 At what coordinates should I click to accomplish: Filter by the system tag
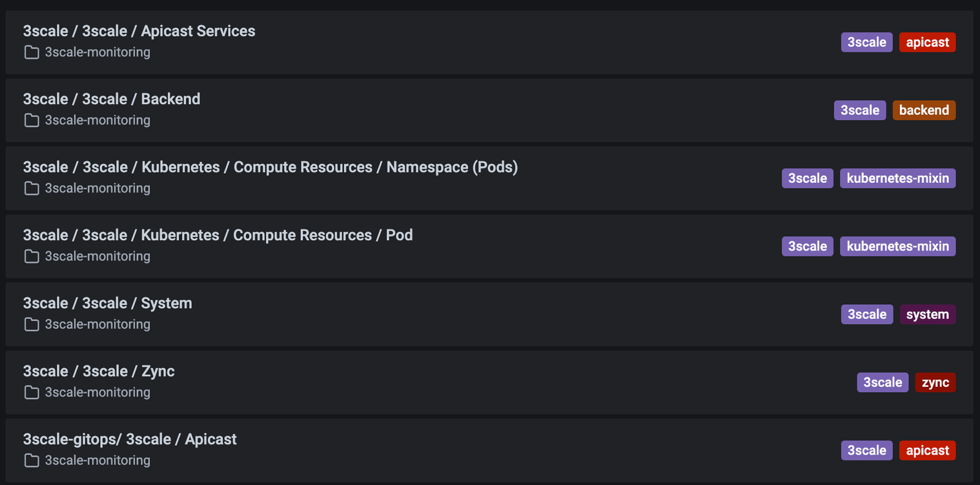[x=927, y=315]
